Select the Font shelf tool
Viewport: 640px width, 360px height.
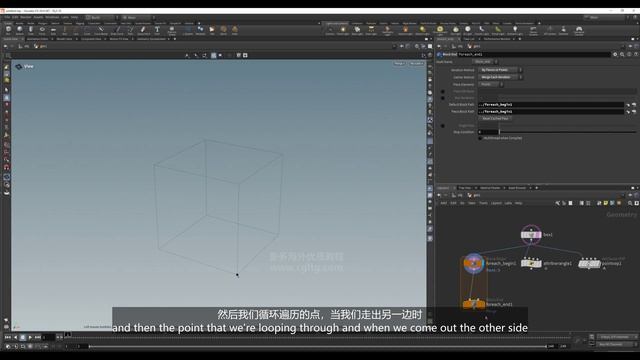pyautogui.click(x=157, y=30)
